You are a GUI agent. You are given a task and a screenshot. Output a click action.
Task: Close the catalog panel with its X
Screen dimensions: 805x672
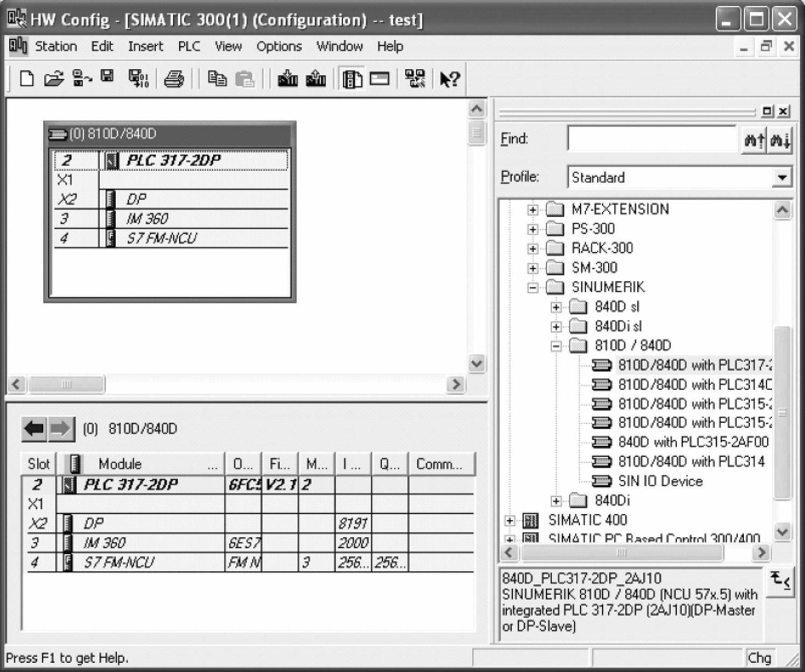(x=783, y=111)
